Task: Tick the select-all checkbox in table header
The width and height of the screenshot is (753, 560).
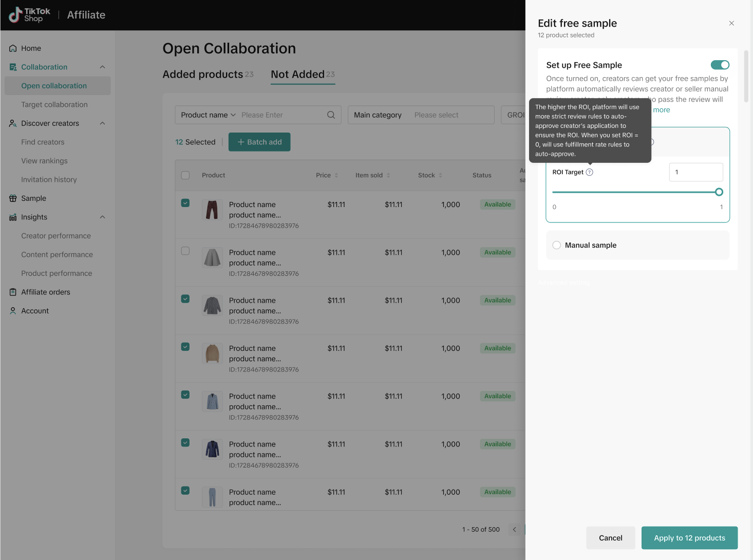Action: (x=185, y=175)
